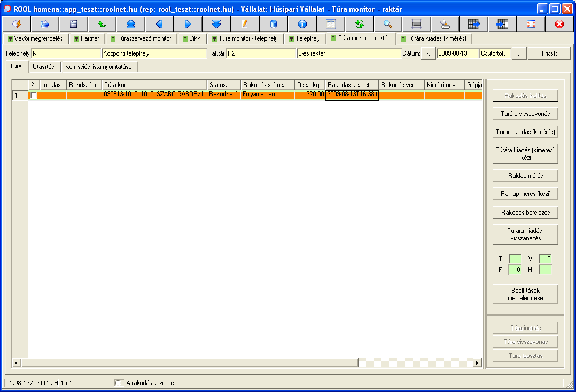Toggle the radio button in status bar
Image resolution: width=576 pixels, height=392 pixels.
[x=119, y=383]
